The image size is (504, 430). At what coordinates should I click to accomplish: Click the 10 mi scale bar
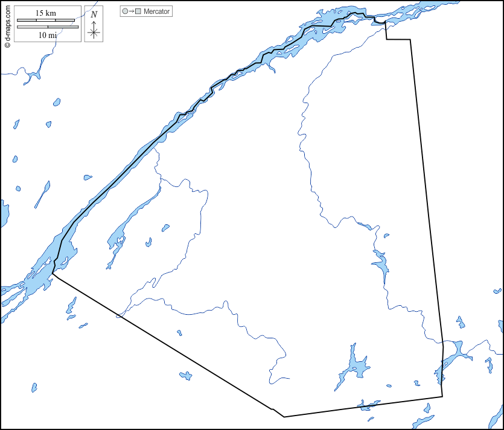48,27
